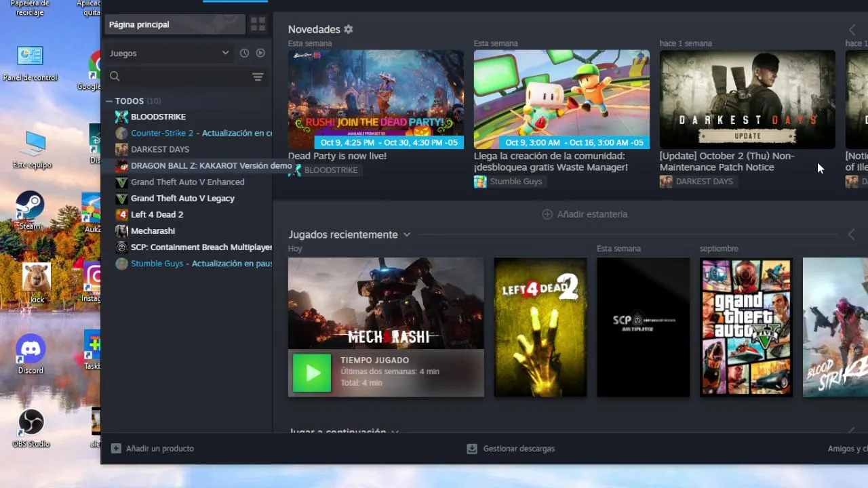Click the Mecharashi list icon
This screenshot has width=868, height=488.
click(x=121, y=230)
